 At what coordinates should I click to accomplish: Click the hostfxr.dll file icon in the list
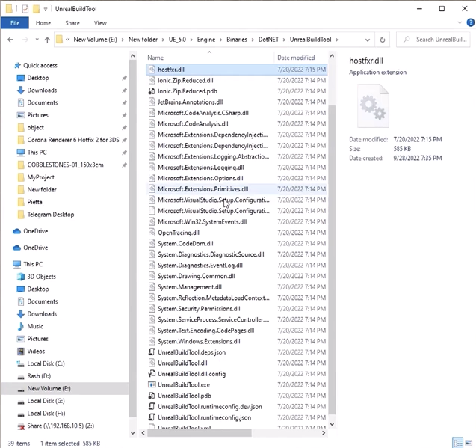152,70
